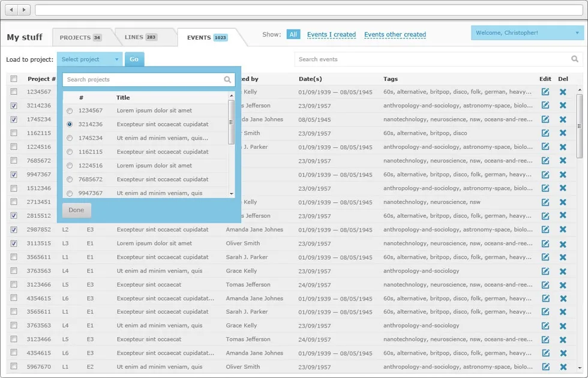Select the EVENTS tab

coord(207,37)
